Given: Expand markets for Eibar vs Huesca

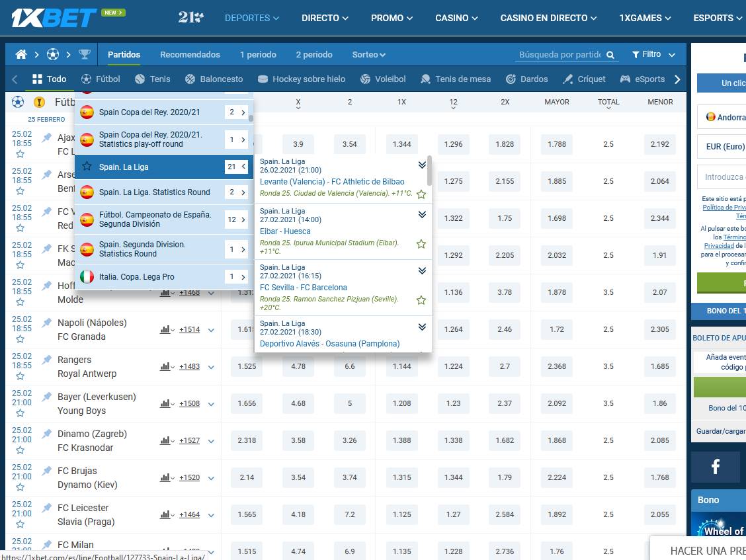Looking at the screenshot, I should [422, 214].
